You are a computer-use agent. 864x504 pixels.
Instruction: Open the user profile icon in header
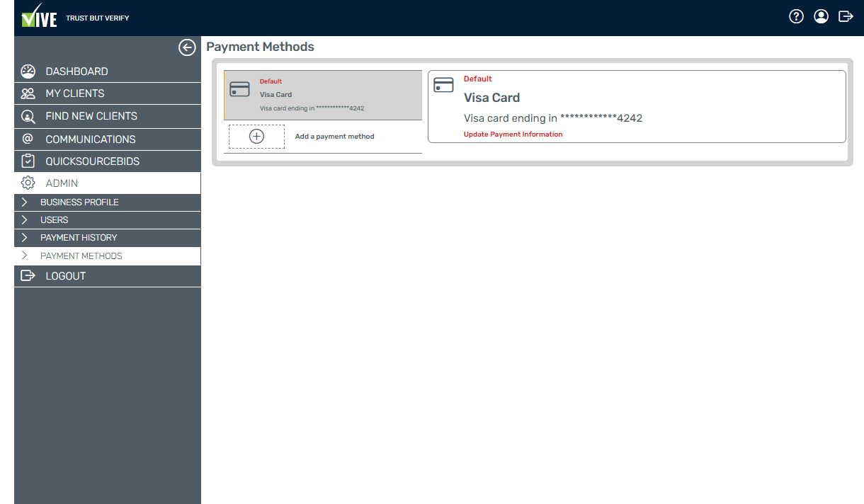(821, 16)
